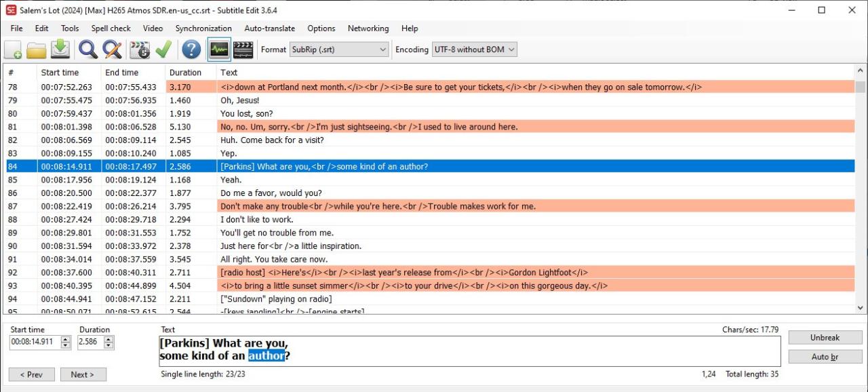Image resolution: width=868 pixels, height=392 pixels.
Task: Expand the Format SubRip dropdown
Action: click(383, 50)
